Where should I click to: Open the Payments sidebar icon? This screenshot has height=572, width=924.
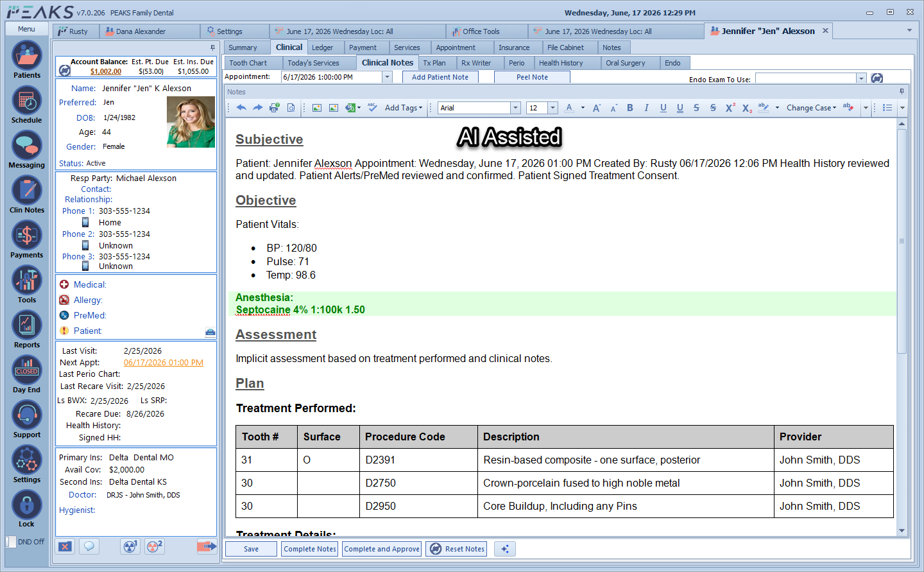coord(26,239)
